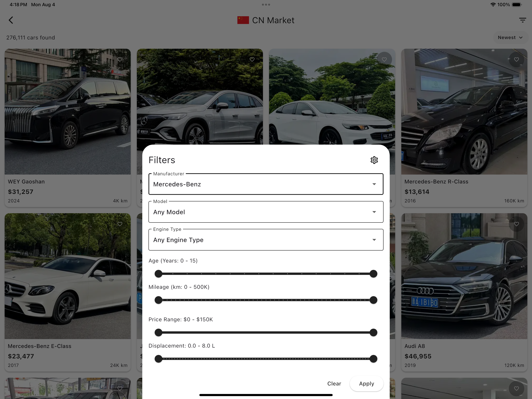Click the CN Market title
This screenshot has height=399, width=532.
(x=273, y=20)
